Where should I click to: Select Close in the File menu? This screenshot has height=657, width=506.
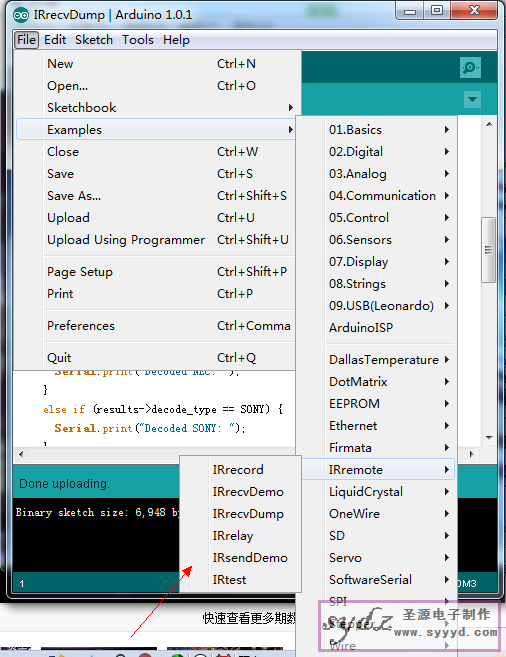[x=155, y=152]
